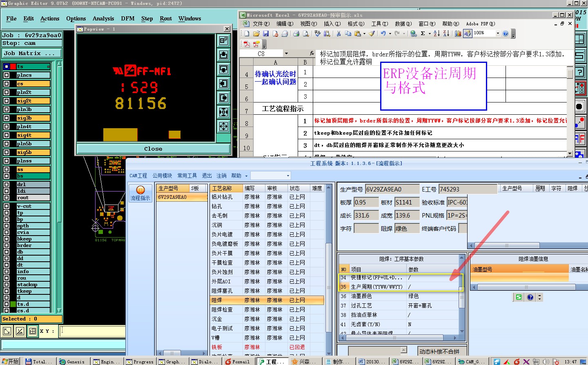
Task: Click Convert to Adobe PDF icon
Action: point(247,44)
